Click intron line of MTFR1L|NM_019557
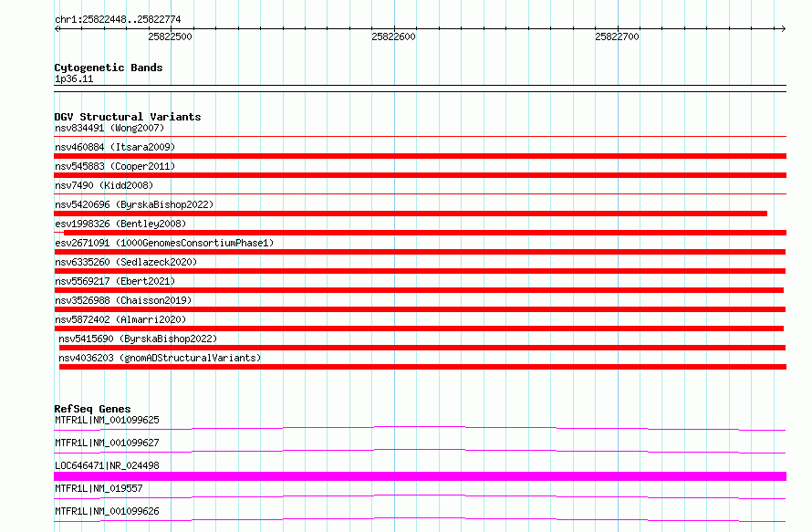Image resolution: width=812 pixels, height=532 pixels. click(420, 496)
